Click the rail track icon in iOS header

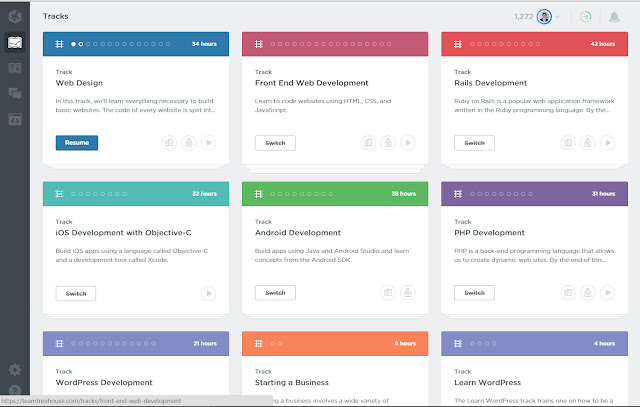(59, 194)
